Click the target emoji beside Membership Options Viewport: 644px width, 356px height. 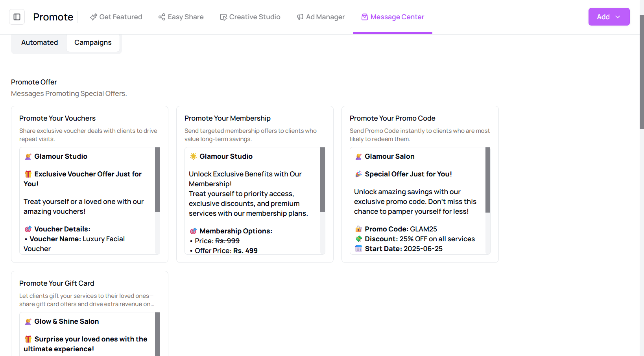pos(194,231)
